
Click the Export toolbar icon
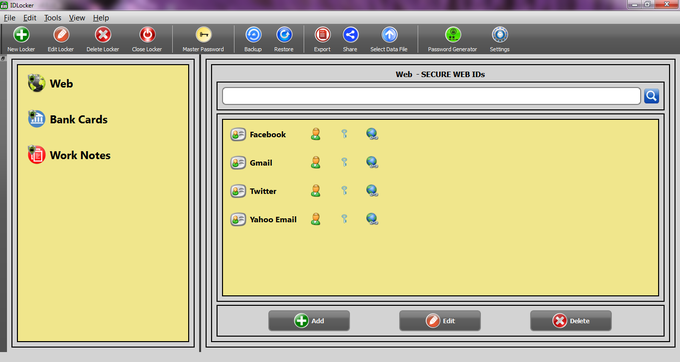point(322,35)
